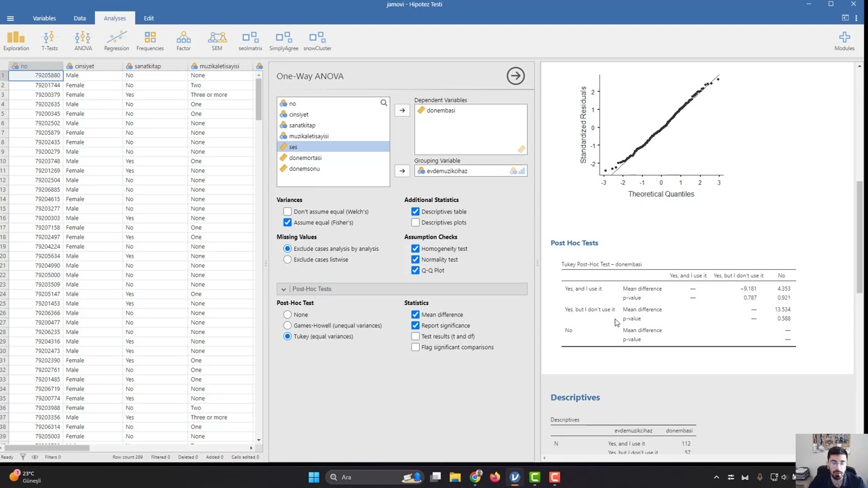868x488 pixels.
Task: Click the filter funnel icon in status bar
Action: (22, 457)
